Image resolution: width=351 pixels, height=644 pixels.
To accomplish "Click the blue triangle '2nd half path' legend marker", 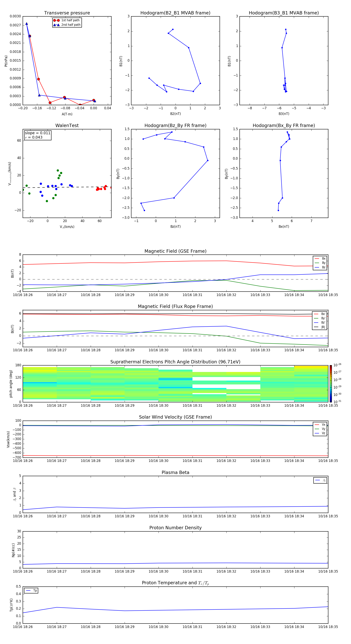I will click(57, 25).
